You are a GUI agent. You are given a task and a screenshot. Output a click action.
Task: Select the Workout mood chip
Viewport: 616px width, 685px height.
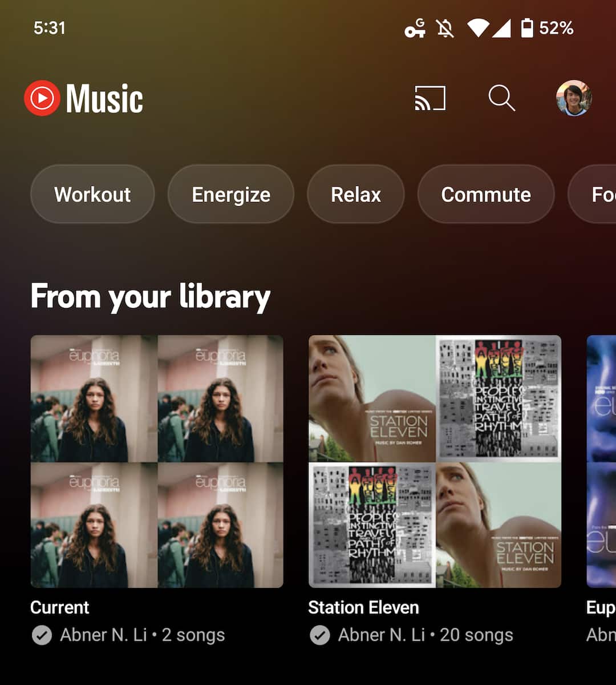(x=92, y=195)
